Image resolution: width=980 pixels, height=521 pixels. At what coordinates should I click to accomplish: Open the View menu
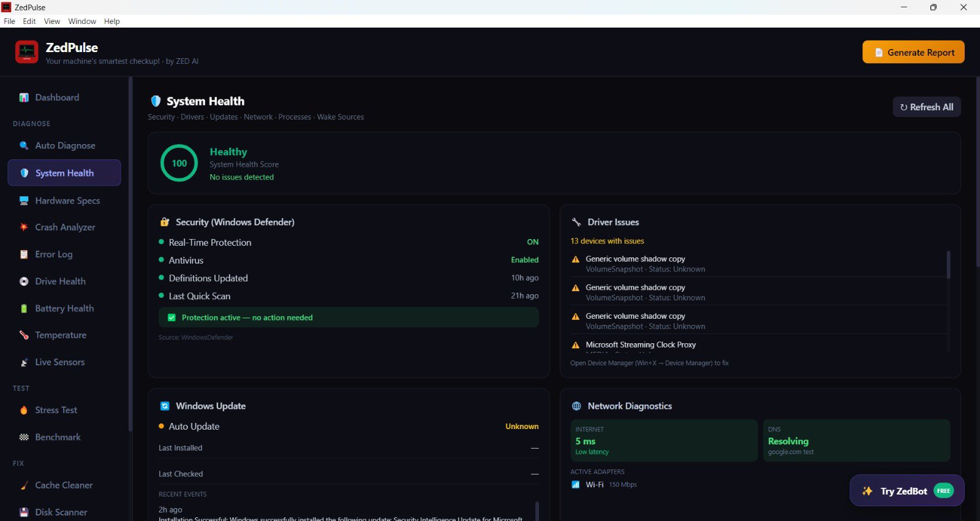[x=52, y=21]
